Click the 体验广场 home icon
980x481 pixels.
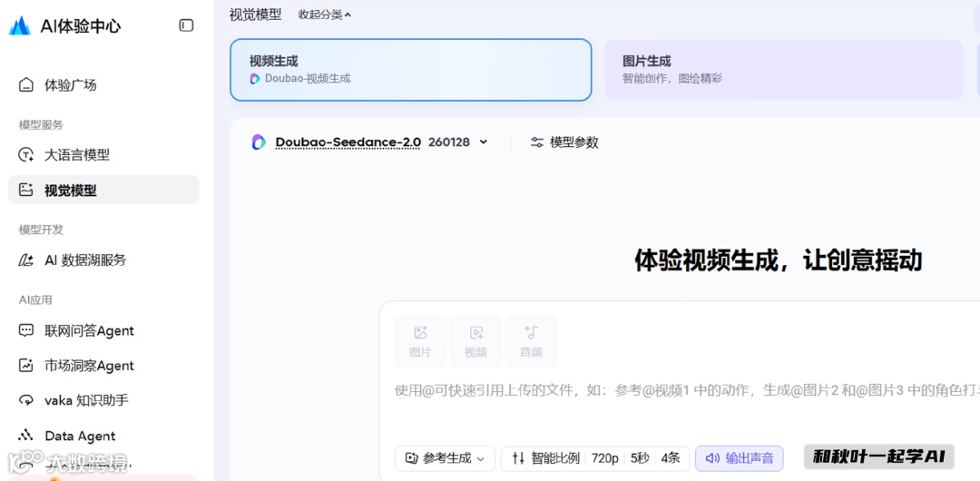25,85
